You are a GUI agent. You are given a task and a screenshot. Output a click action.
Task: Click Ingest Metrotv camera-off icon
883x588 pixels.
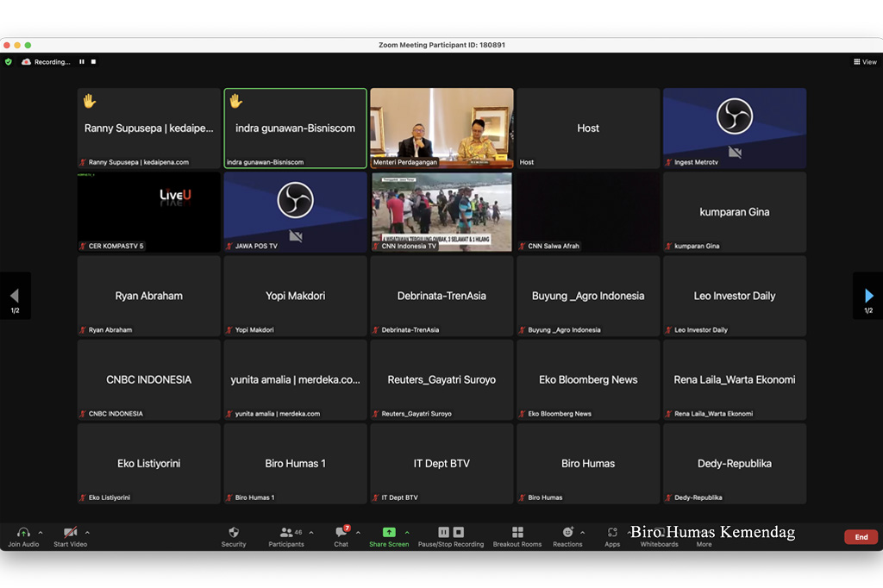coord(735,152)
